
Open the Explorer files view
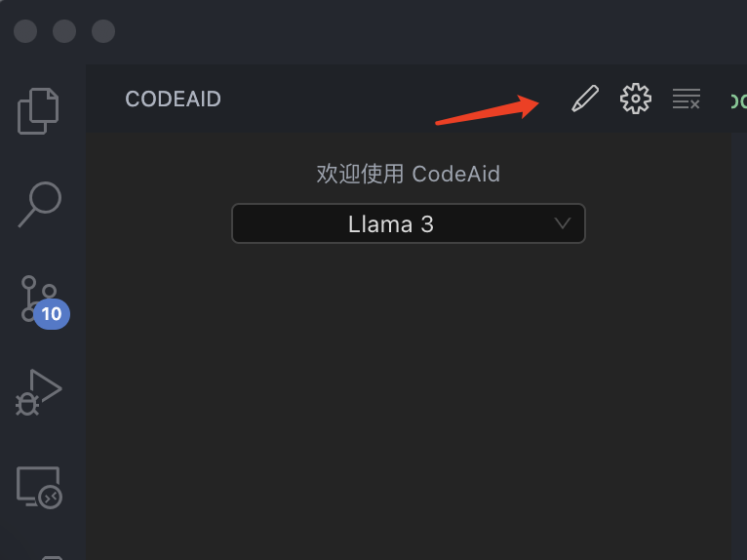pos(38,111)
